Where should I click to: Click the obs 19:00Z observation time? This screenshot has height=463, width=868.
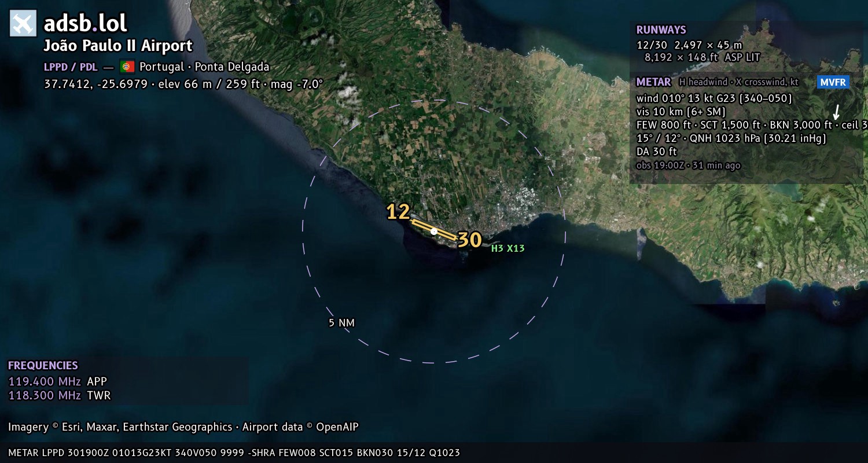coord(688,166)
